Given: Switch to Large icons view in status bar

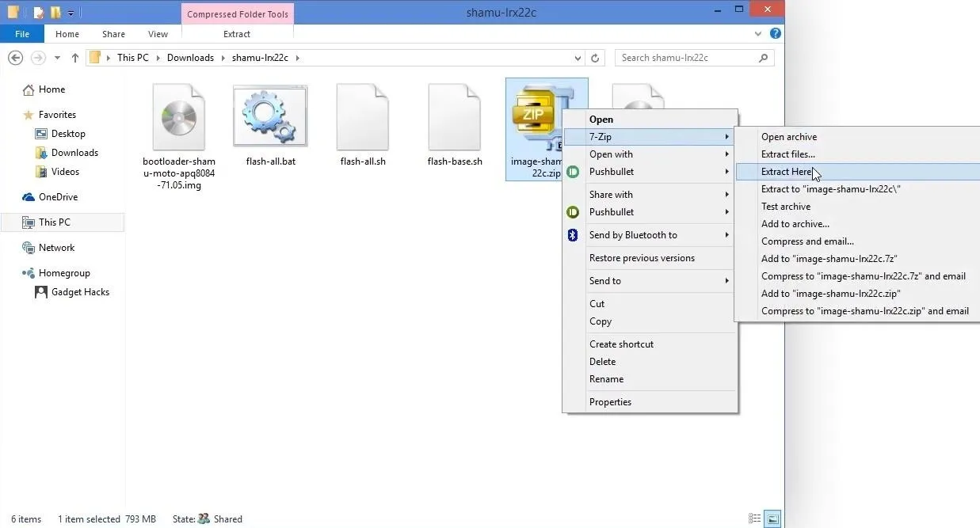Looking at the screenshot, I should (772, 519).
